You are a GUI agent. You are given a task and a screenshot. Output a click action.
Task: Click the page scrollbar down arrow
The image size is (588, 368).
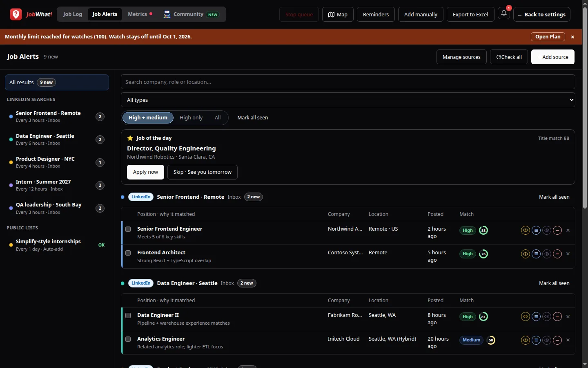pyautogui.click(x=585, y=364)
